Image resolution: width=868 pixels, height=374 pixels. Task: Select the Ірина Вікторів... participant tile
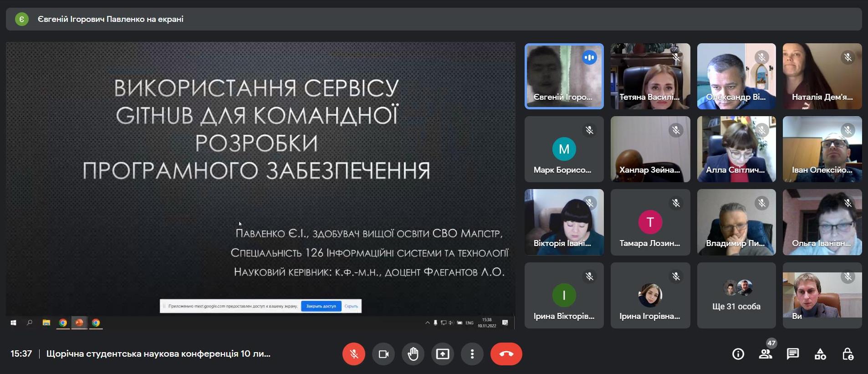pyautogui.click(x=564, y=295)
